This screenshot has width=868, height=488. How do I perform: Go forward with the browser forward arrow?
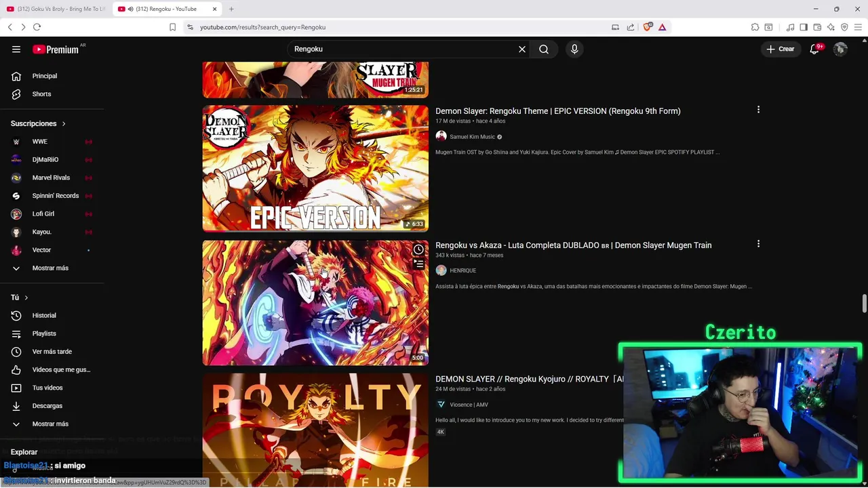(23, 27)
